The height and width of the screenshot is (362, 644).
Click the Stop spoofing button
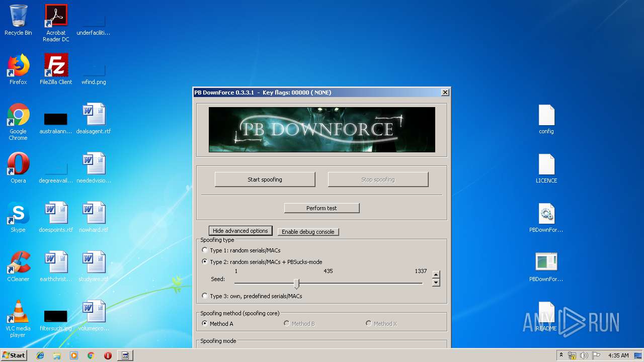tap(378, 179)
